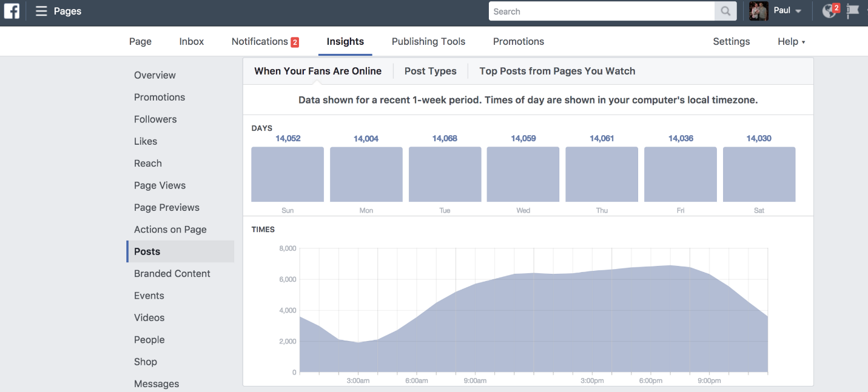Open Page Previews in the sidebar

(x=167, y=207)
